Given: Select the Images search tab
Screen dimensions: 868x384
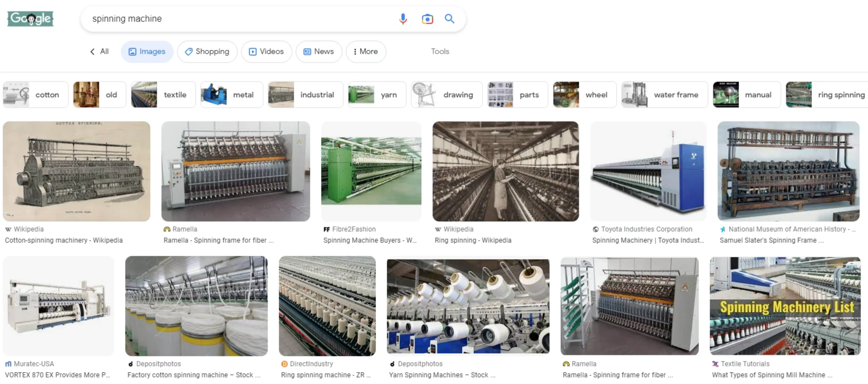Looking at the screenshot, I should 147,51.
